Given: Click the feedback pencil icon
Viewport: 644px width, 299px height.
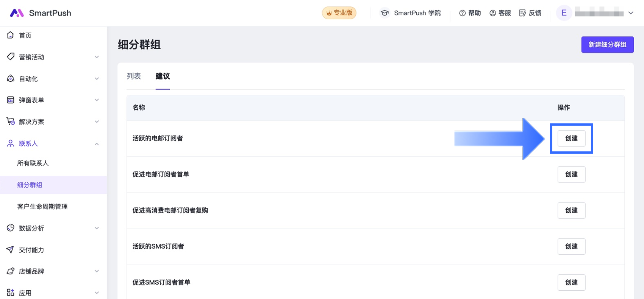Looking at the screenshot, I should [x=523, y=13].
